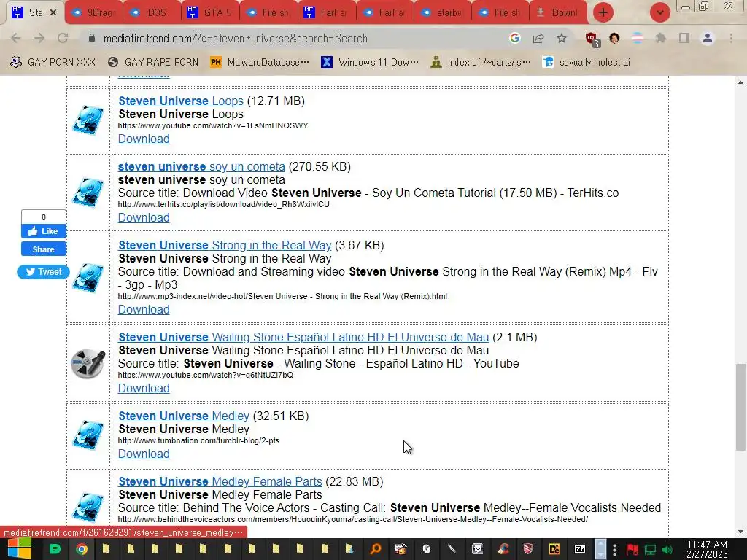The height and width of the screenshot is (560, 747).
Task: Open Chrome from the taskbar
Action: click(82, 550)
